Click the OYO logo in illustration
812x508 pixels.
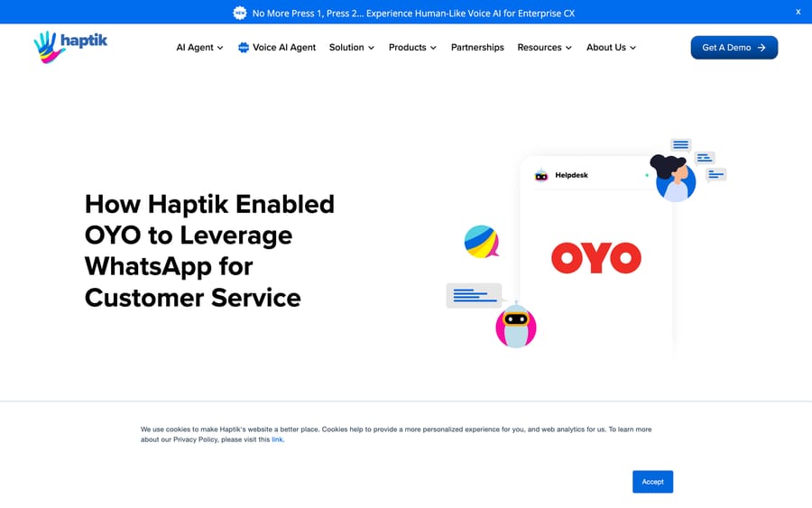[x=596, y=257]
